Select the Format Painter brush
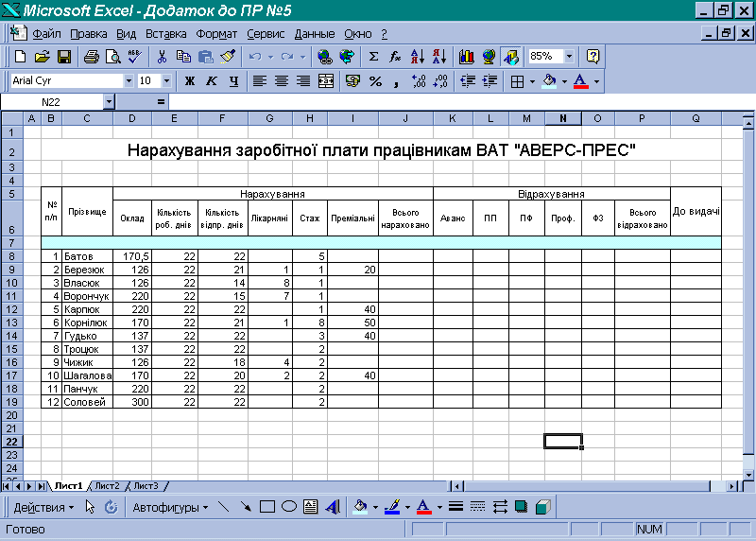This screenshot has width=756, height=541. tap(228, 57)
